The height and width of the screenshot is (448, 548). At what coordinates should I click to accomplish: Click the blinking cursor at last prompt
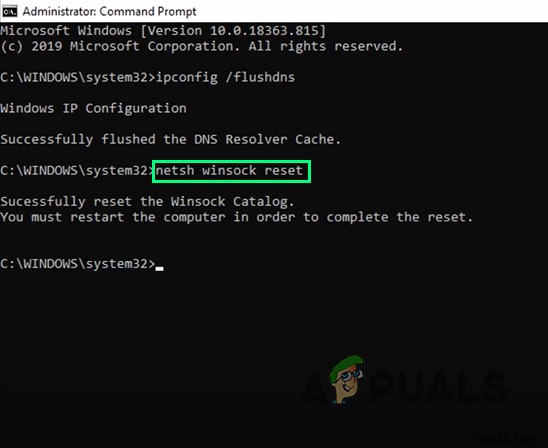[159, 268]
